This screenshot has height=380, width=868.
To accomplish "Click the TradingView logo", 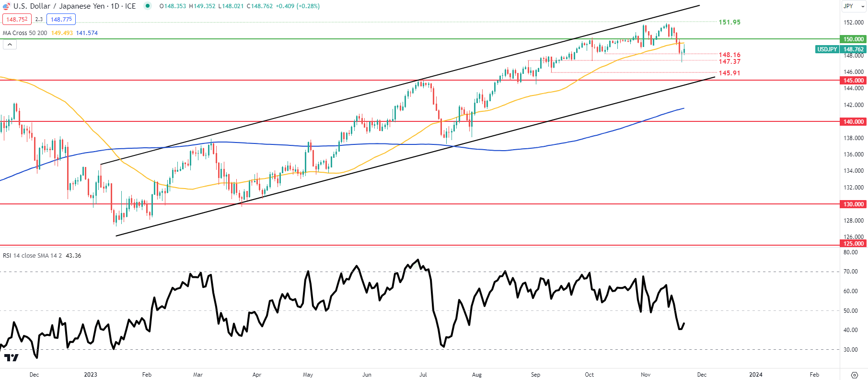I will [11, 357].
